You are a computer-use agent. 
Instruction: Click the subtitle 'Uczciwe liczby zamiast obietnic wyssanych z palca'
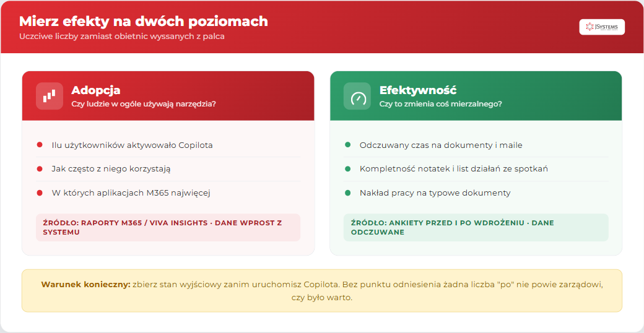point(121,36)
